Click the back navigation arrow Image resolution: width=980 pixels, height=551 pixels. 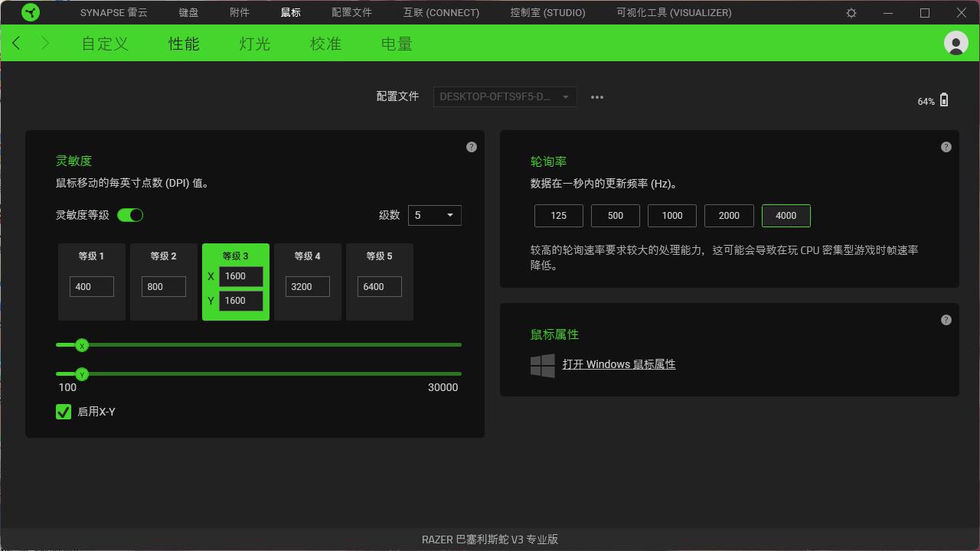tap(17, 44)
